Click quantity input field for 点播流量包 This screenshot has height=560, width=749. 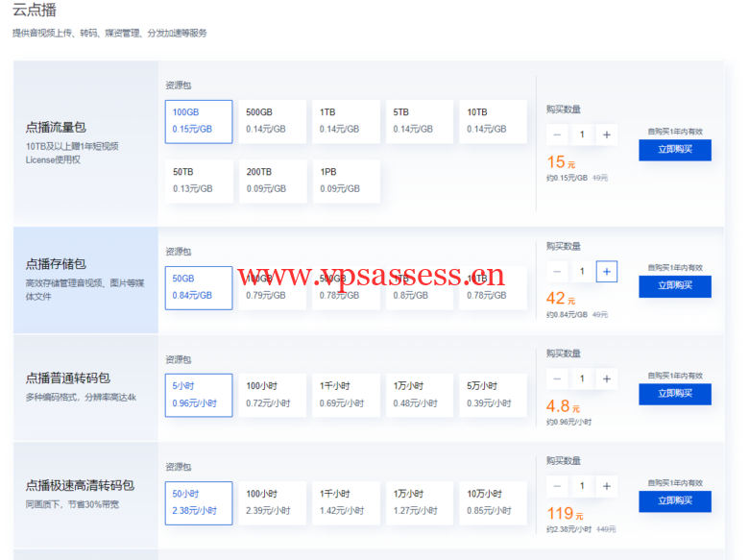tap(581, 134)
